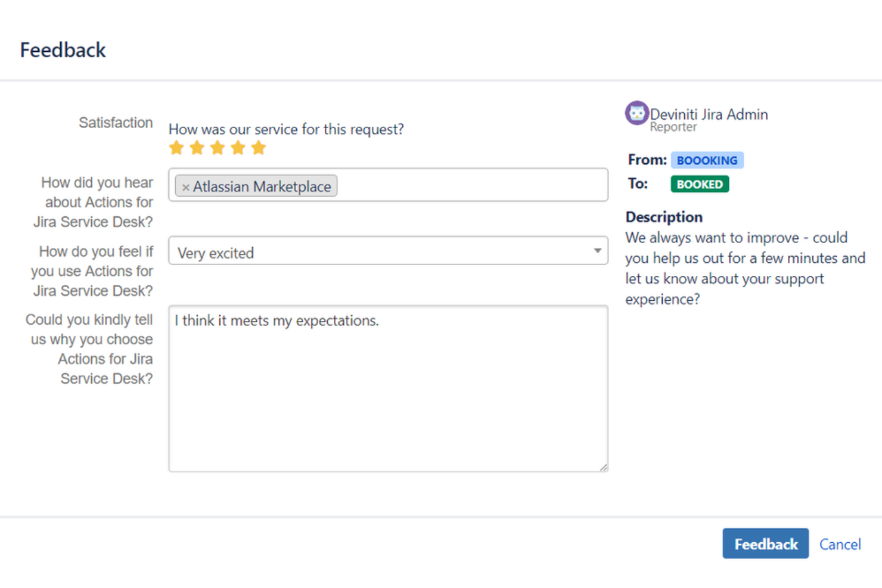Select the fifth satisfaction star
Viewport: 882px width, 588px height.
click(x=259, y=148)
